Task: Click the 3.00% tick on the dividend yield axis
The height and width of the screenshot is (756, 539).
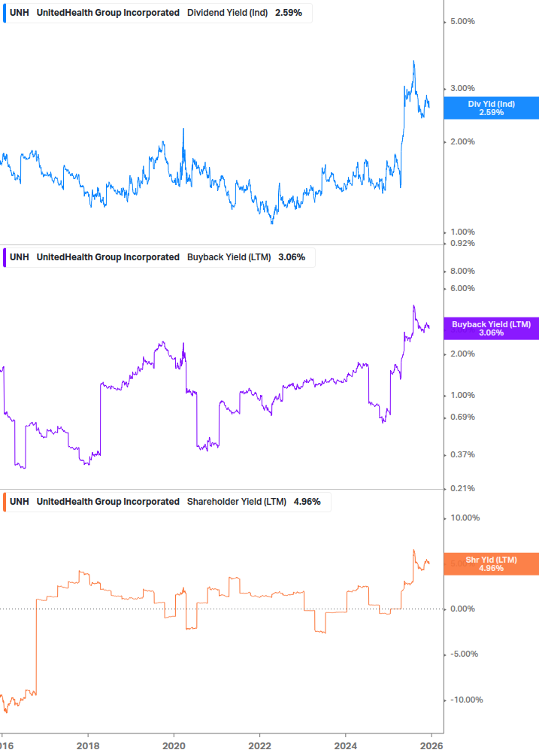Action: pos(462,88)
